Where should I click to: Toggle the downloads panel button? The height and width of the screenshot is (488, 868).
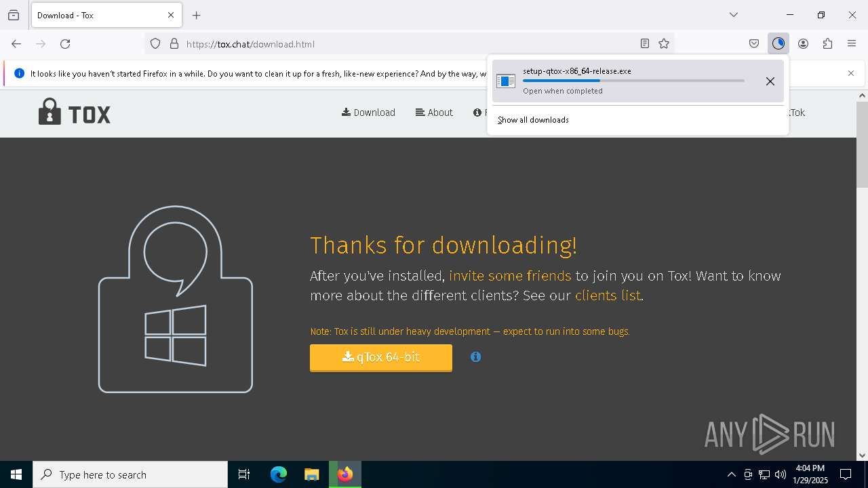click(778, 44)
